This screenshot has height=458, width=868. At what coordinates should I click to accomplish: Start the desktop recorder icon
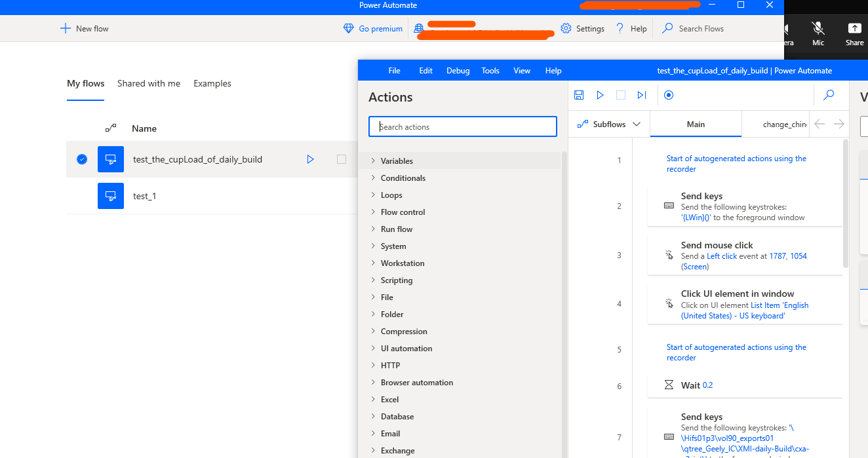(669, 95)
